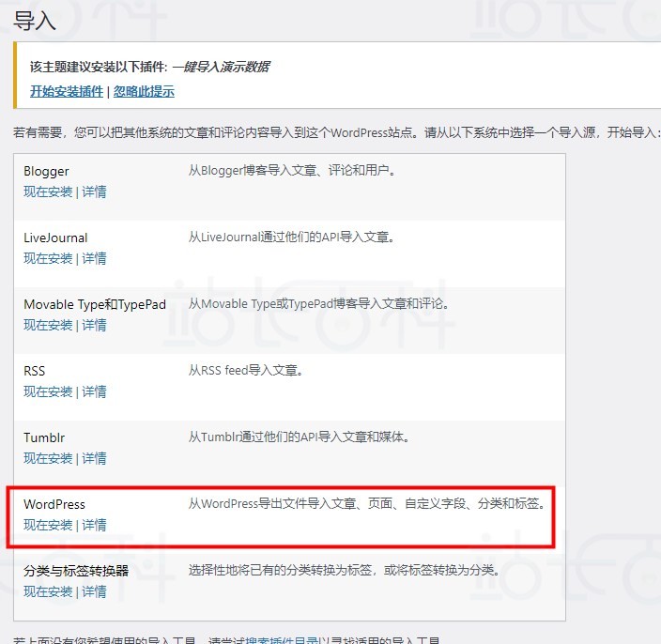Open details for Blogger importer
Screen dimensions: 661x644
[x=94, y=192]
